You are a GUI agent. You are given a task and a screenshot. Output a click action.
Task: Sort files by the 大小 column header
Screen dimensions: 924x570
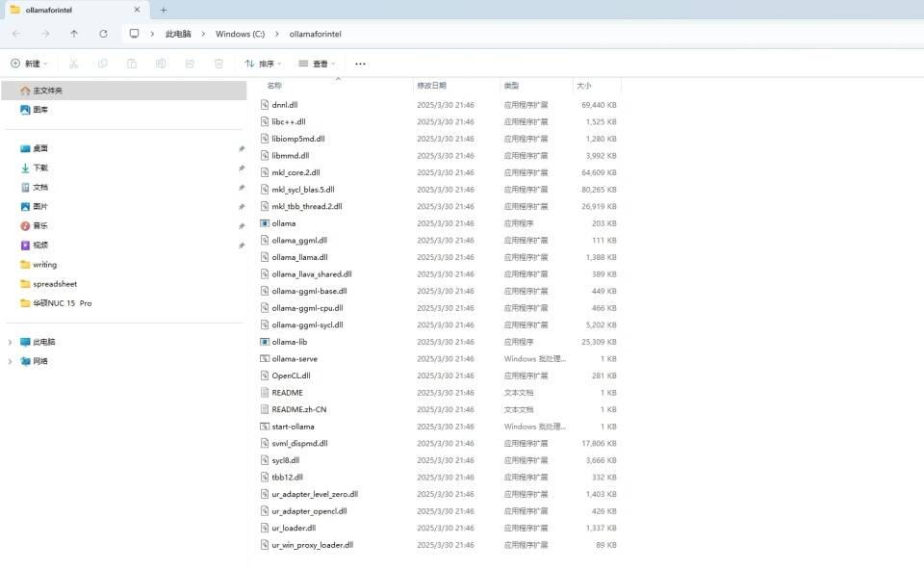[596, 85]
